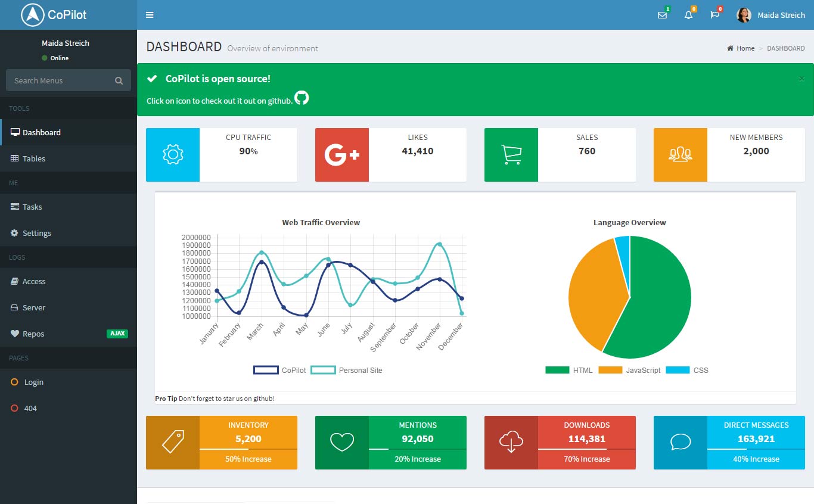
Task: Click the 404 red circle icon
Action: 15,408
